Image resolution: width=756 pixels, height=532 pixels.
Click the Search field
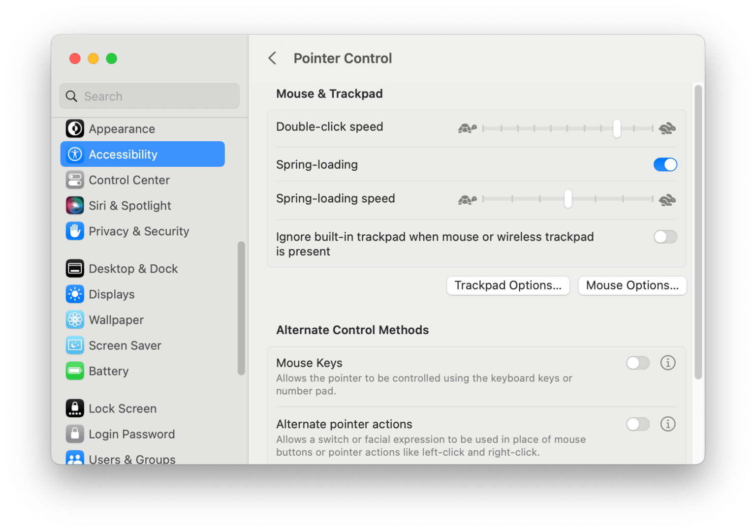(150, 96)
